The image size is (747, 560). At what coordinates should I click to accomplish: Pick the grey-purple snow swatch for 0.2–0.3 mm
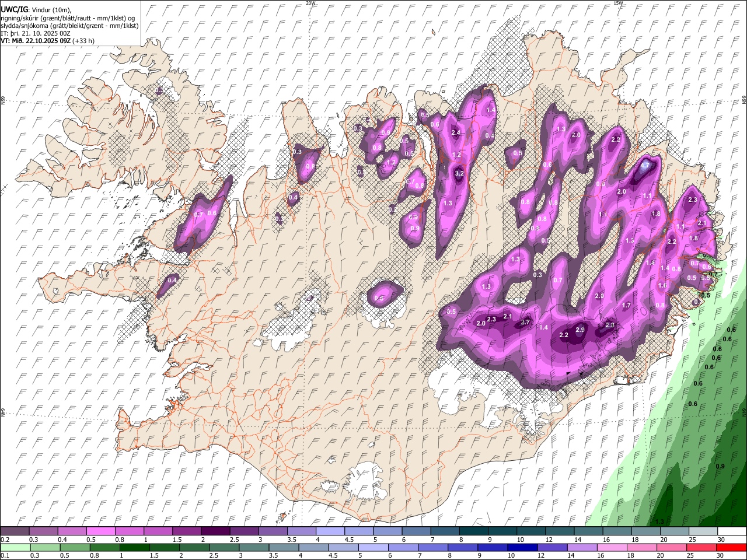[x=15, y=531]
